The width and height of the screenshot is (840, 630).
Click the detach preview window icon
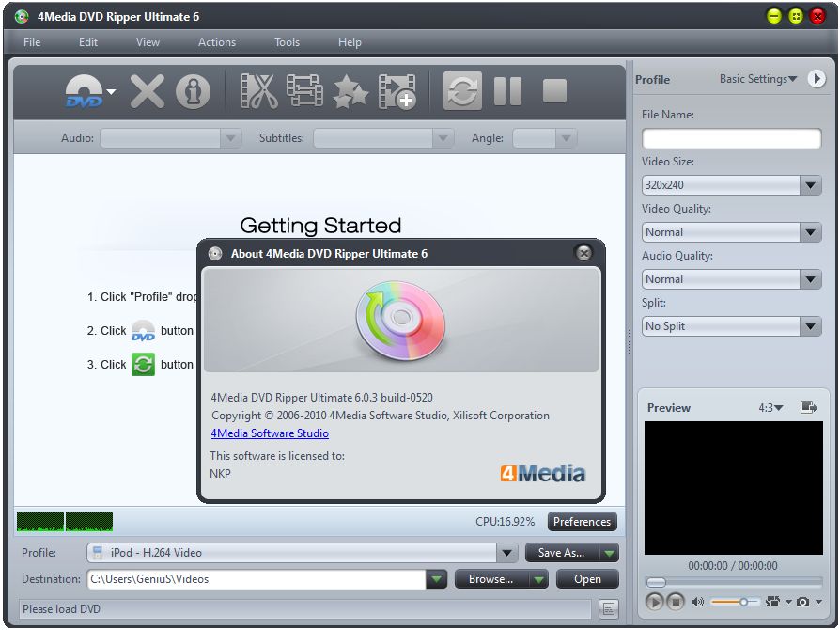[x=808, y=407]
